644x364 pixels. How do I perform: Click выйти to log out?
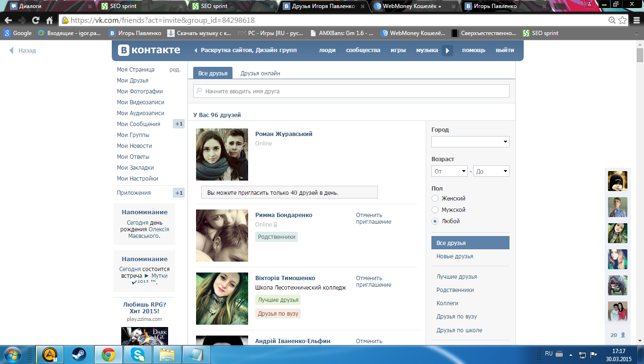point(505,50)
